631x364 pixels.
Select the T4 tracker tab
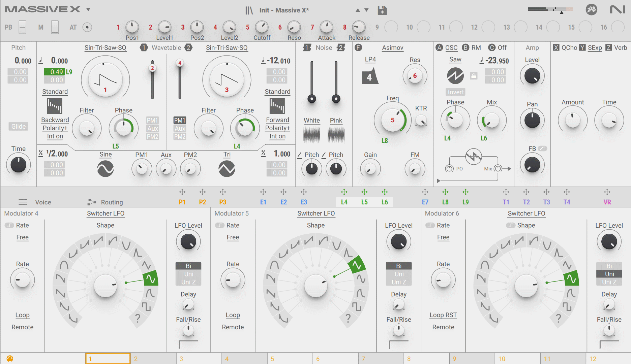pyautogui.click(x=567, y=202)
